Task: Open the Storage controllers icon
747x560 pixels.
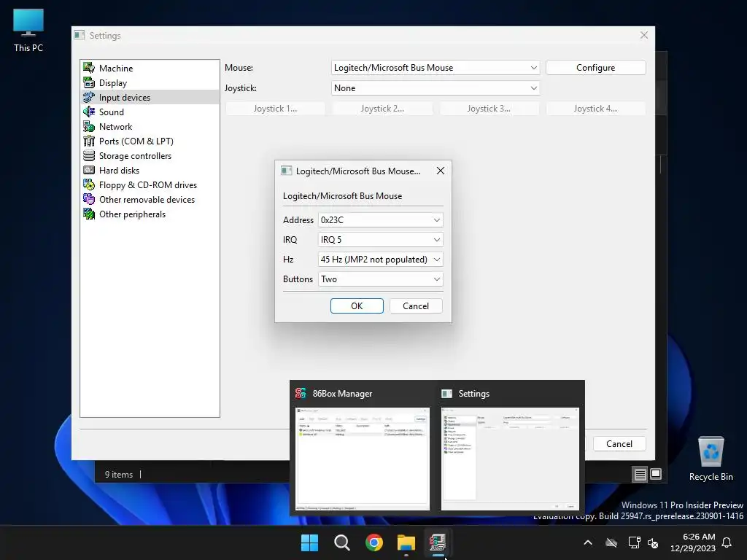Action: 89,156
